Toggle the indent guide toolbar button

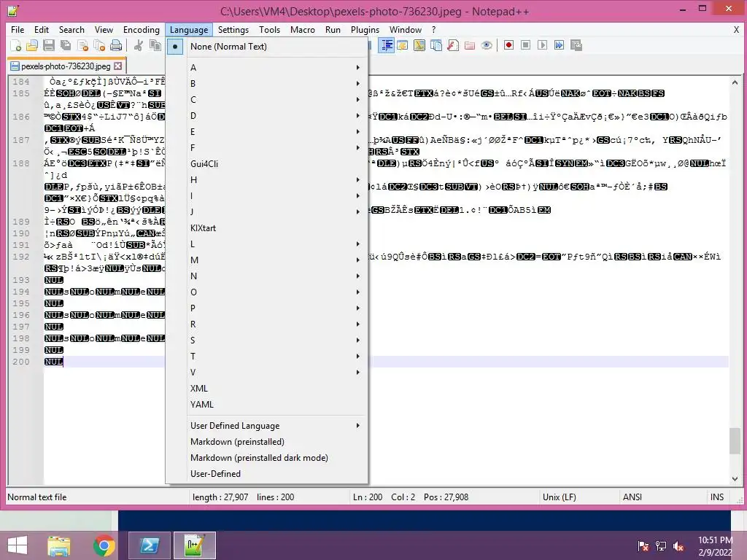387,45
